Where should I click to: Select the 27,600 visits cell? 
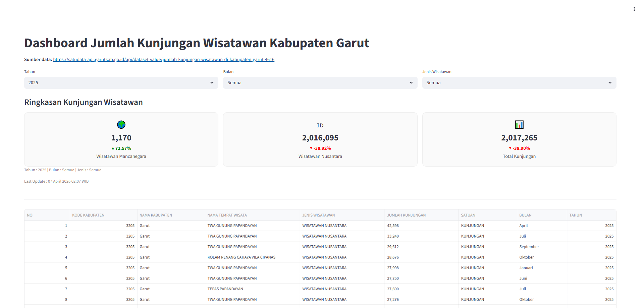[x=422, y=289]
